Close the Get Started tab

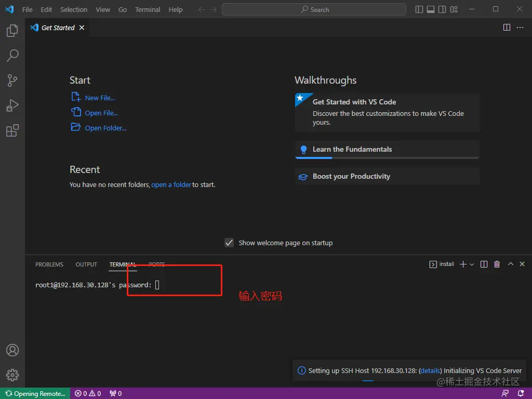pos(82,28)
